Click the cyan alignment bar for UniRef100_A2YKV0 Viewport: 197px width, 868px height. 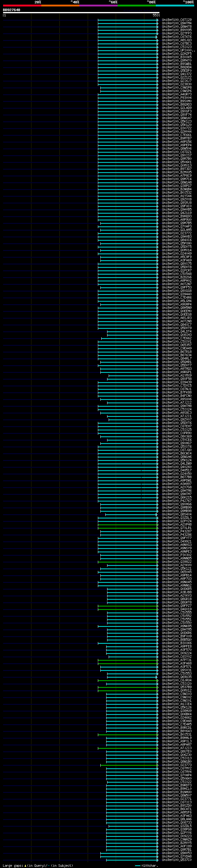click(x=133, y=565)
